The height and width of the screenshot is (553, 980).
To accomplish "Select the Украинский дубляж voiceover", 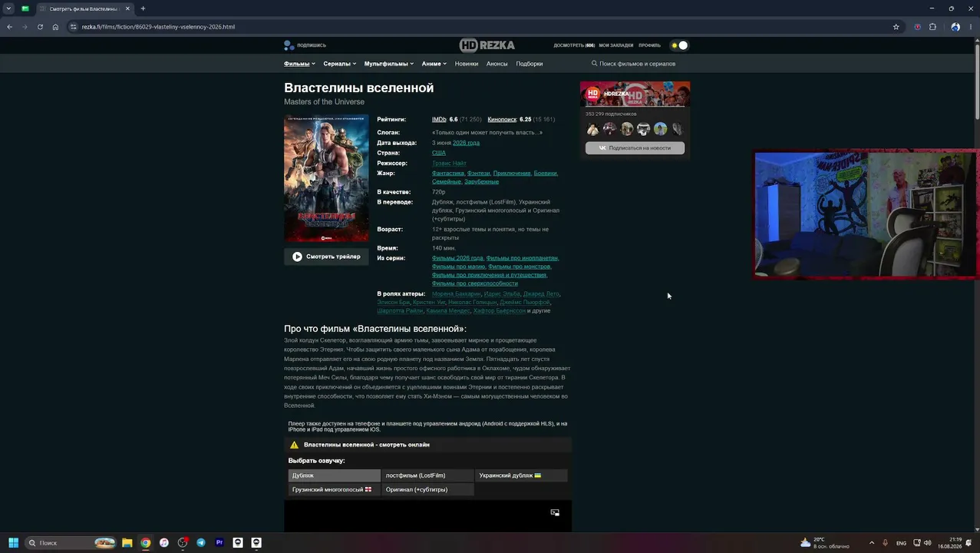I will pos(521,475).
